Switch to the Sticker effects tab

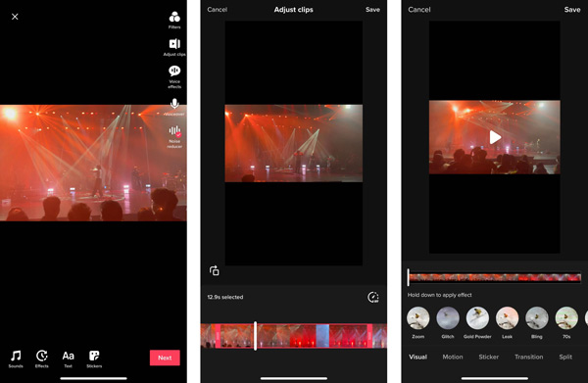(x=489, y=357)
